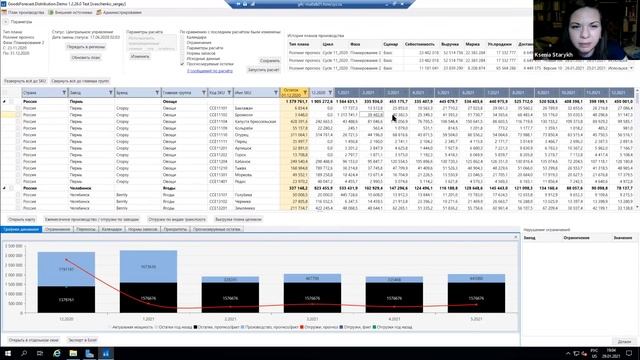640x360 pixels.
Task: Open the Администрирование menu icon
Action: coord(99,12)
